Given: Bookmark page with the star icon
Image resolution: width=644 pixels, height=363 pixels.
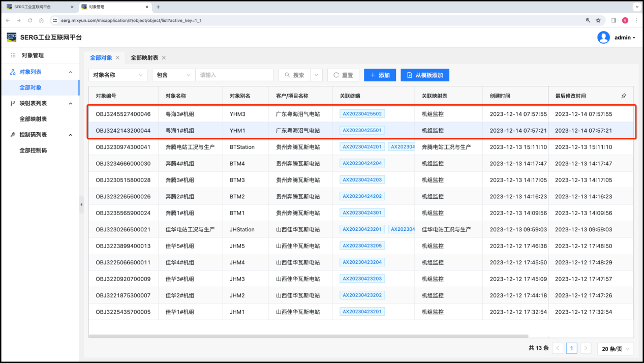Looking at the screenshot, I should (x=598, y=20).
